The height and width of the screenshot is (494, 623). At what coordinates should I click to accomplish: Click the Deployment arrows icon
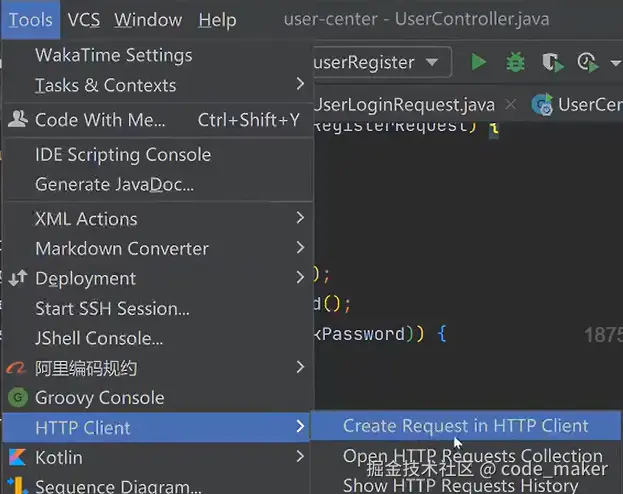[17, 279]
